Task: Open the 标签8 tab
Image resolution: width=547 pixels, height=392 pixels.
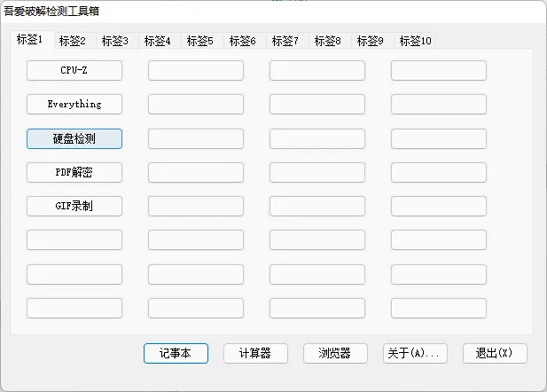Action: [328, 41]
